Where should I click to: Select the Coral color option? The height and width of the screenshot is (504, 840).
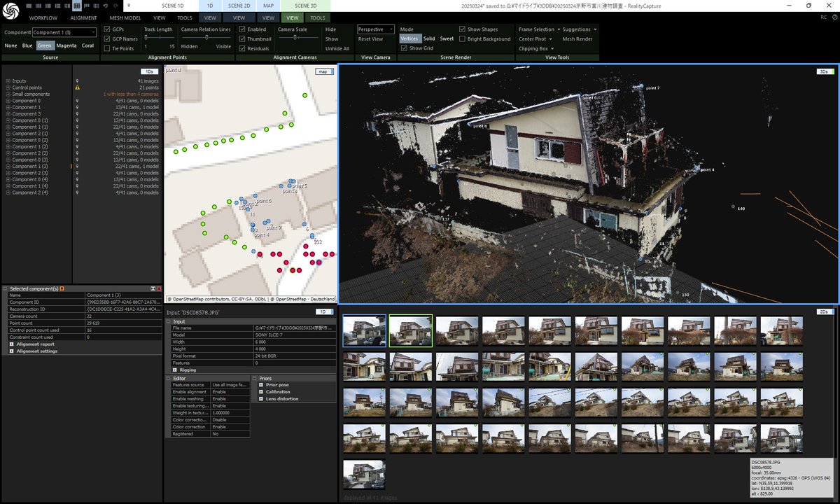pos(87,45)
